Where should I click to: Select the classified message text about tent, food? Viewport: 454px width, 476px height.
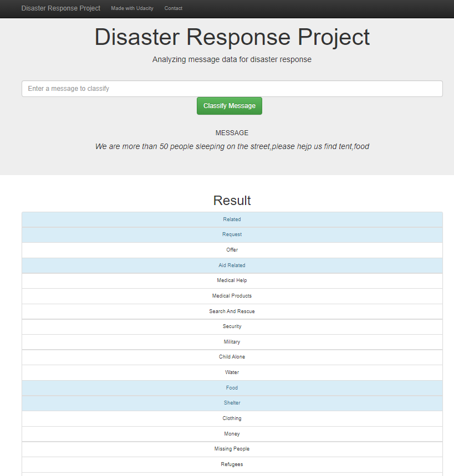tap(232, 147)
